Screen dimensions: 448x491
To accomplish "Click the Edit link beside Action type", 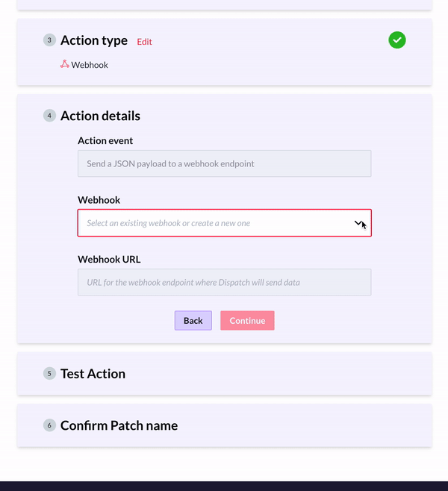I will tap(144, 42).
